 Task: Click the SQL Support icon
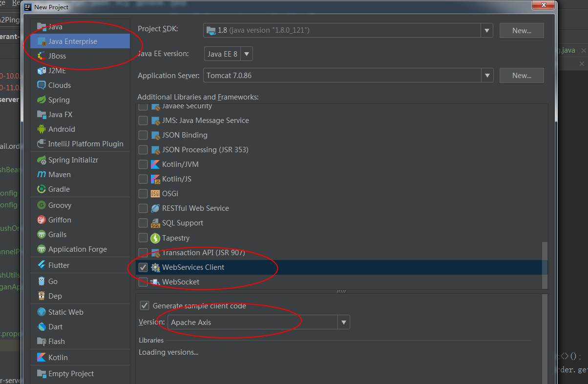(155, 223)
